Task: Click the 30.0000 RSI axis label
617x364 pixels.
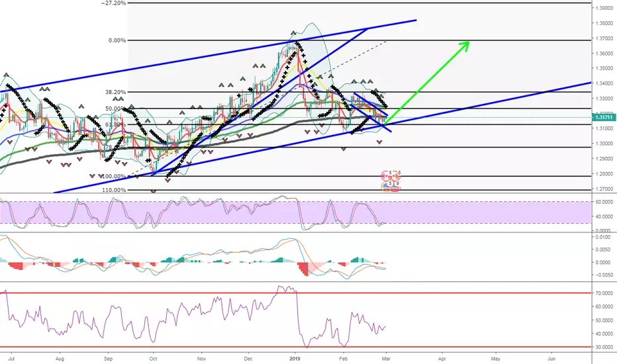Action: [605, 347]
